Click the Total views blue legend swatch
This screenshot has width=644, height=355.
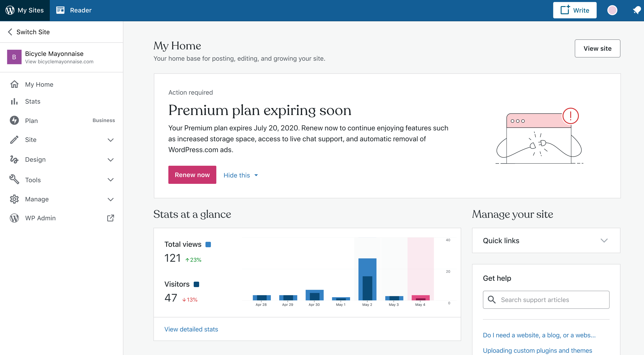[208, 245]
